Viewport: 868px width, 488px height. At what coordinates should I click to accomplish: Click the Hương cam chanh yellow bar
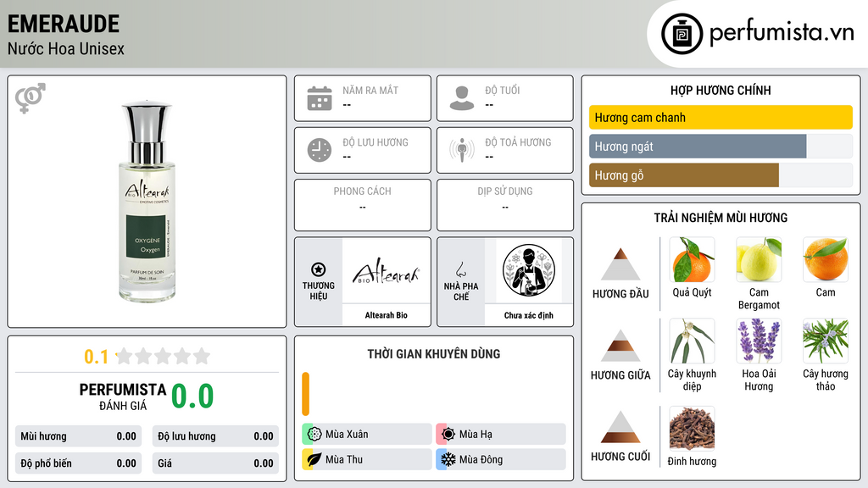[721, 117]
